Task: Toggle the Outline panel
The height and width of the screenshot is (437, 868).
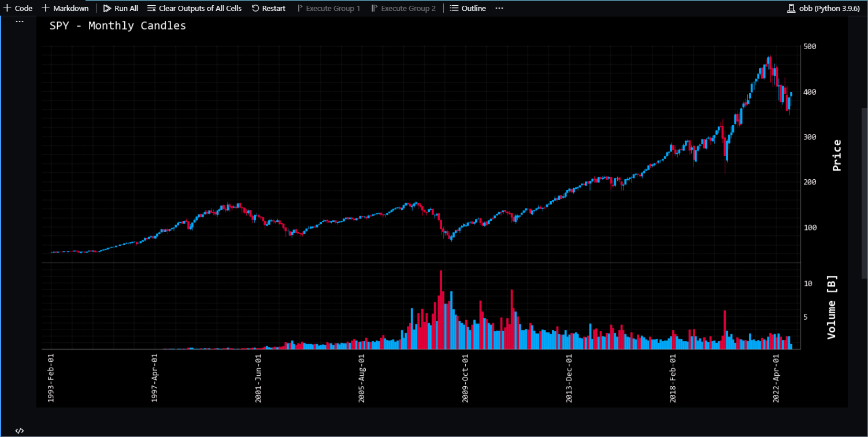Action: point(468,8)
